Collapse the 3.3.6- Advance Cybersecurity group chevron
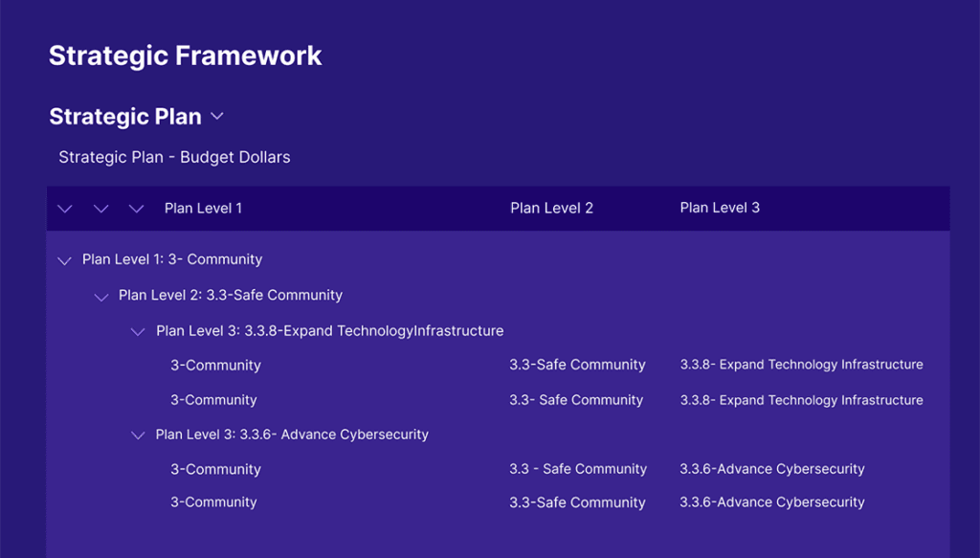 coord(138,435)
